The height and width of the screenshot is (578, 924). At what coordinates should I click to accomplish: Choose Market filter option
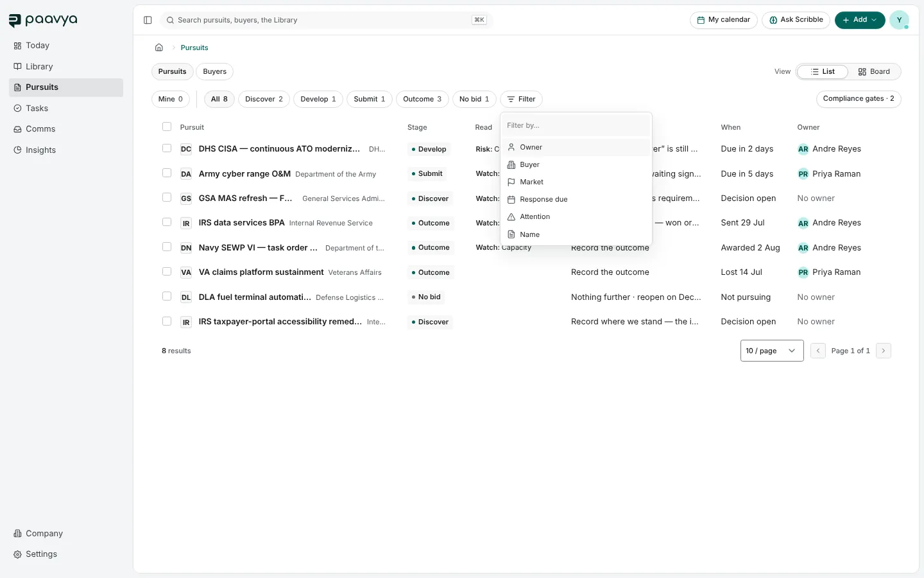click(x=576, y=182)
